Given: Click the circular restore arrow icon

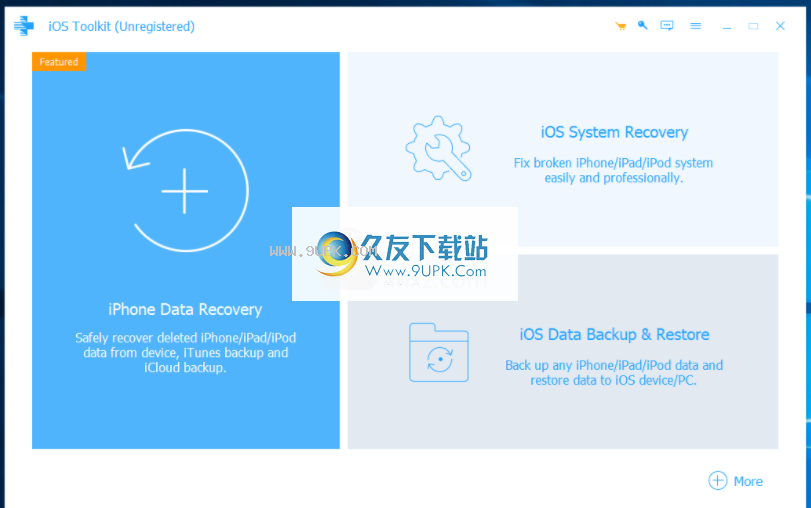Looking at the screenshot, I should tap(186, 190).
